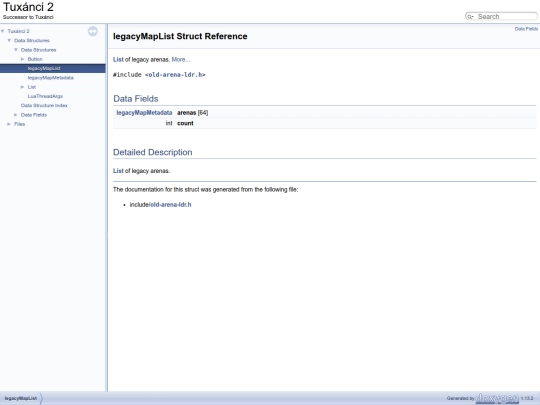Open Data Fields in navigation tree

pyautogui.click(x=34, y=115)
